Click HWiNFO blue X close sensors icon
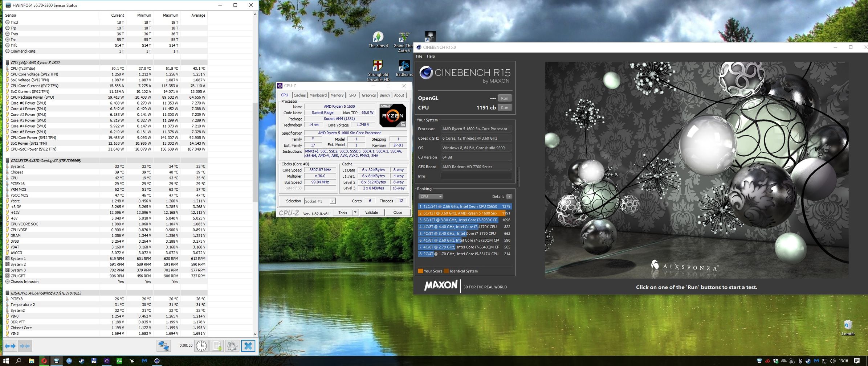Viewport: 868px width, 366px height. click(x=248, y=346)
